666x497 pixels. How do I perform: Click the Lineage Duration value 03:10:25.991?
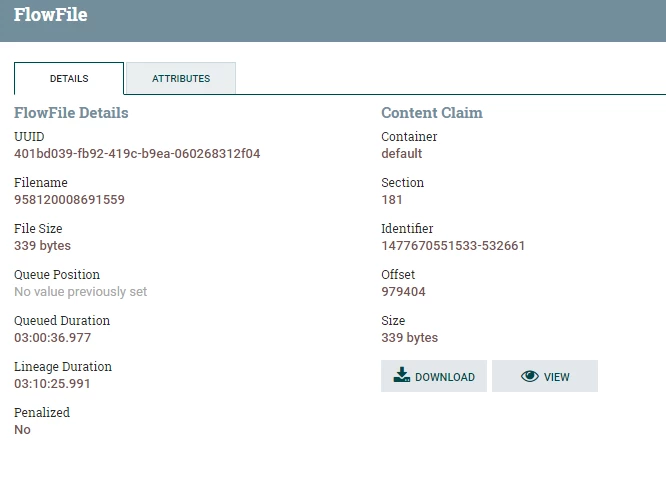pyautogui.click(x=52, y=383)
